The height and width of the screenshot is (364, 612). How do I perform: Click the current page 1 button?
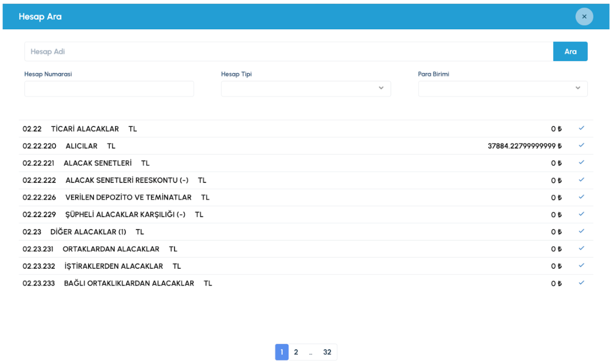282,352
